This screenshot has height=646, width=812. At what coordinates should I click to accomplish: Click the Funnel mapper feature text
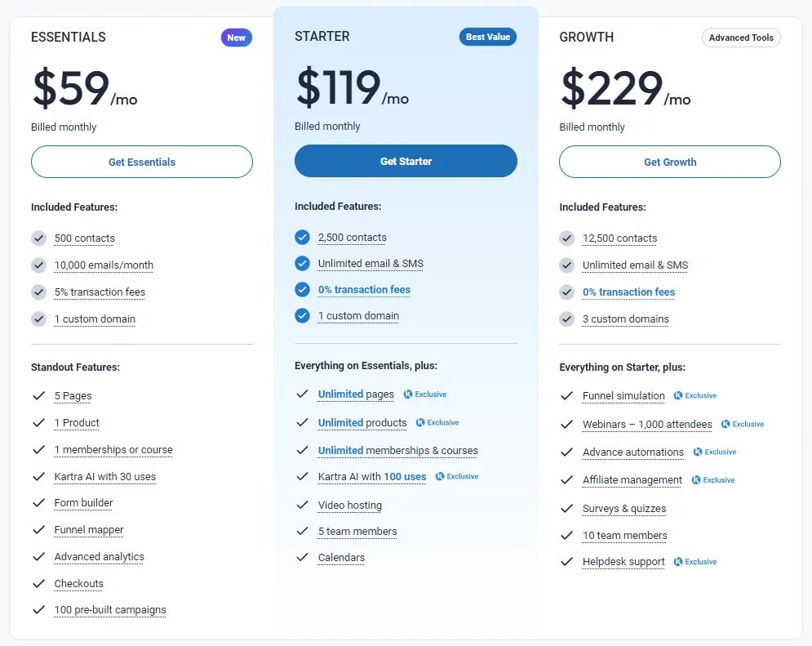(x=89, y=530)
